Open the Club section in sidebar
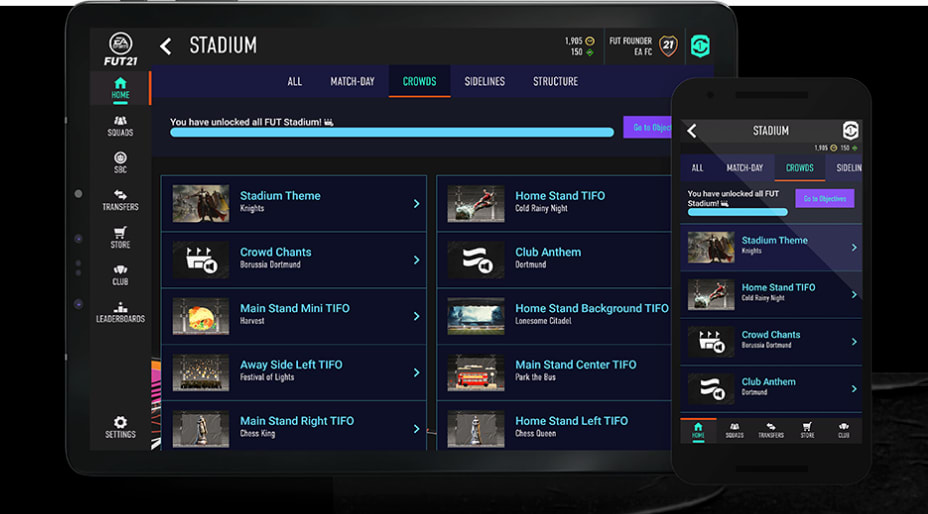This screenshot has height=514, width=928. coord(120,275)
